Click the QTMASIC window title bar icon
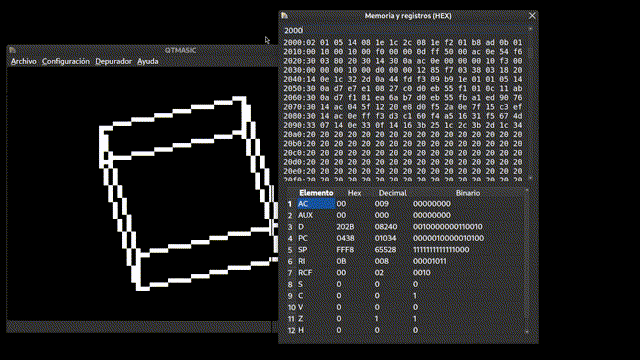 12,50
